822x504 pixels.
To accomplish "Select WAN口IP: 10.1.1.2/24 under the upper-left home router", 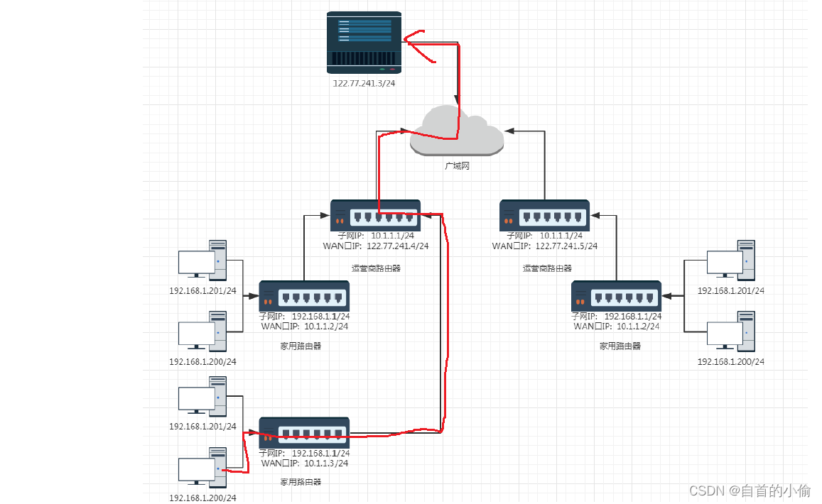I will (305, 327).
